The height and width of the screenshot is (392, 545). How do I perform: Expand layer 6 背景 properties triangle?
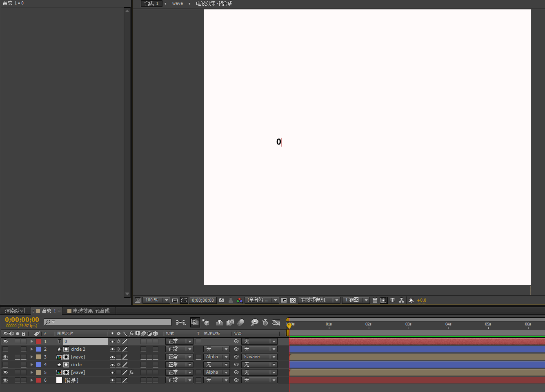click(x=31, y=380)
